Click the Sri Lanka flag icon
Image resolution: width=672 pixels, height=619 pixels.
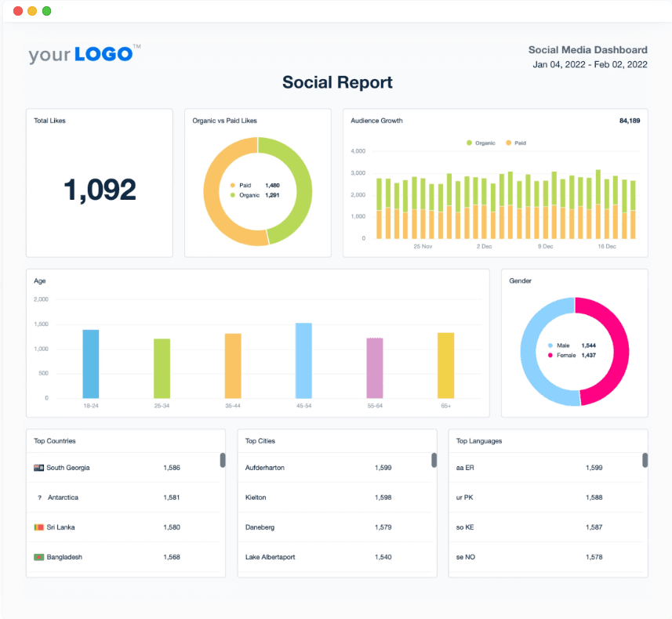(38, 527)
